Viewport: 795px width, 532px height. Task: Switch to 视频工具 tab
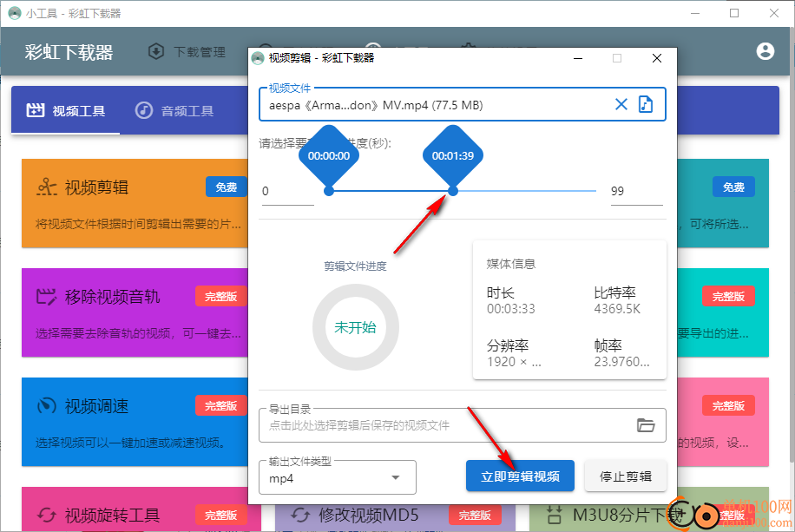click(66, 110)
